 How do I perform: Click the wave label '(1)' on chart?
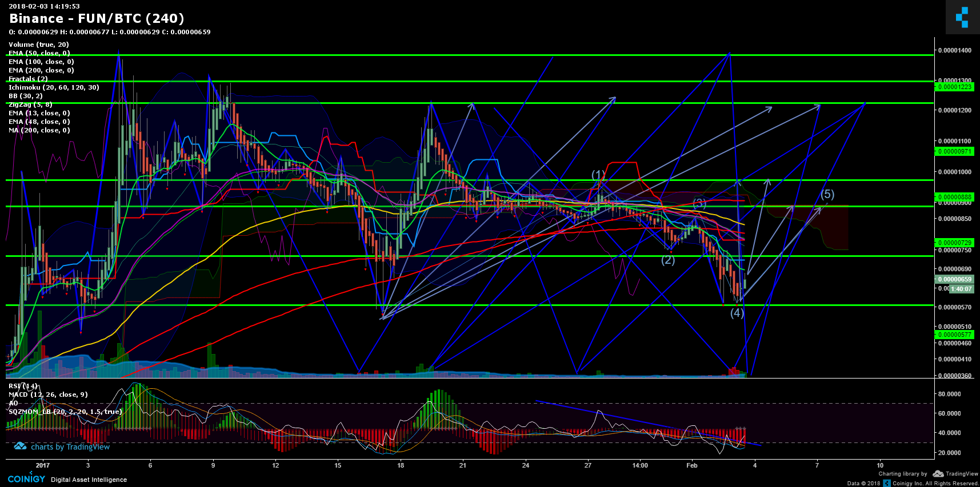pos(598,175)
